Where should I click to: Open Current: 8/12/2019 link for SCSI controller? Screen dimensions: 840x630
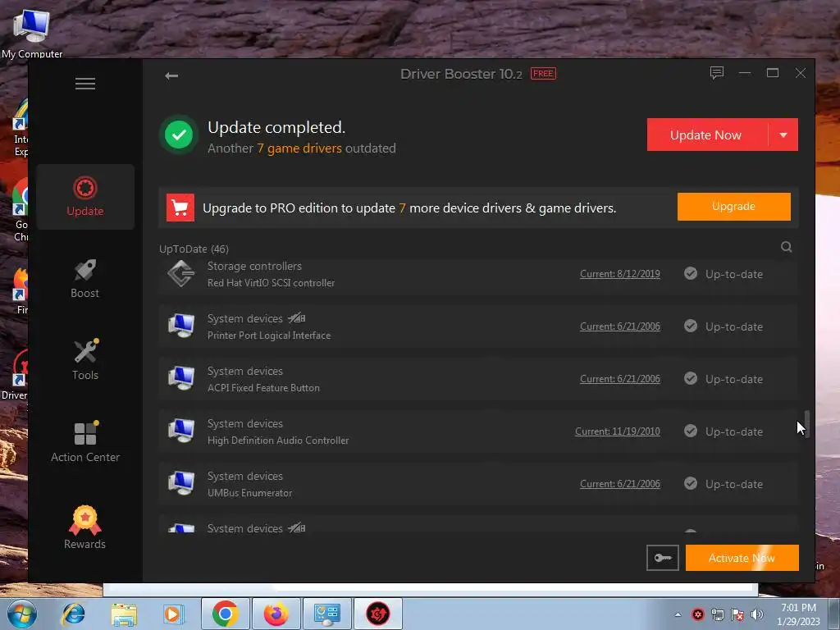click(620, 274)
